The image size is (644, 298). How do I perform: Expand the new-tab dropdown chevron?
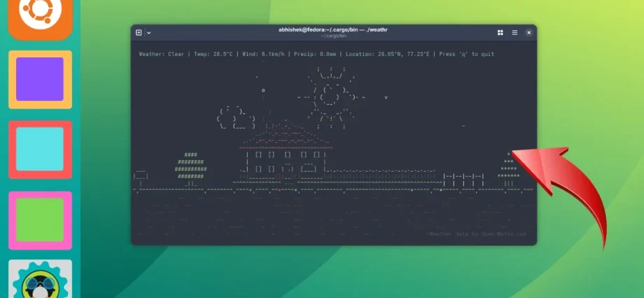[x=148, y=33]
